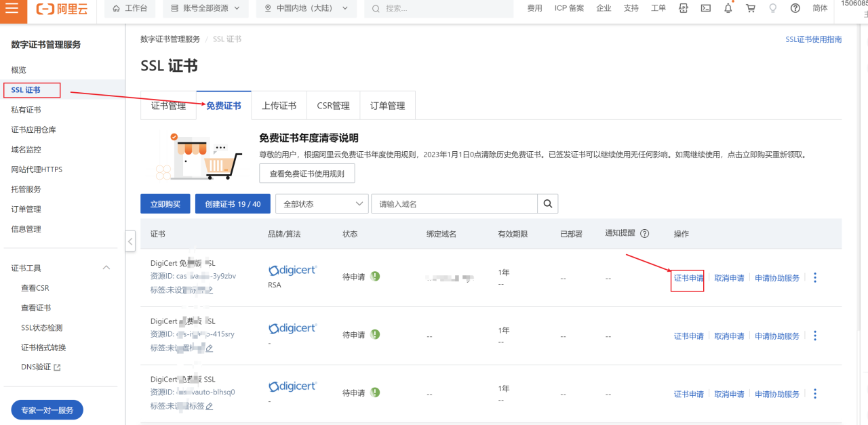
Task: Edit the tag of the 3y9zbv certificate
Action: 210,290
